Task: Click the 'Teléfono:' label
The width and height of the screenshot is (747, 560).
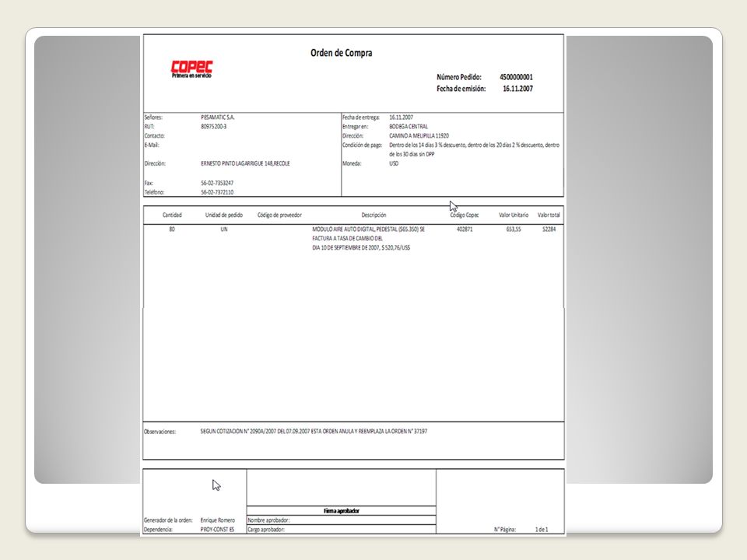Action: click(154, 192)
